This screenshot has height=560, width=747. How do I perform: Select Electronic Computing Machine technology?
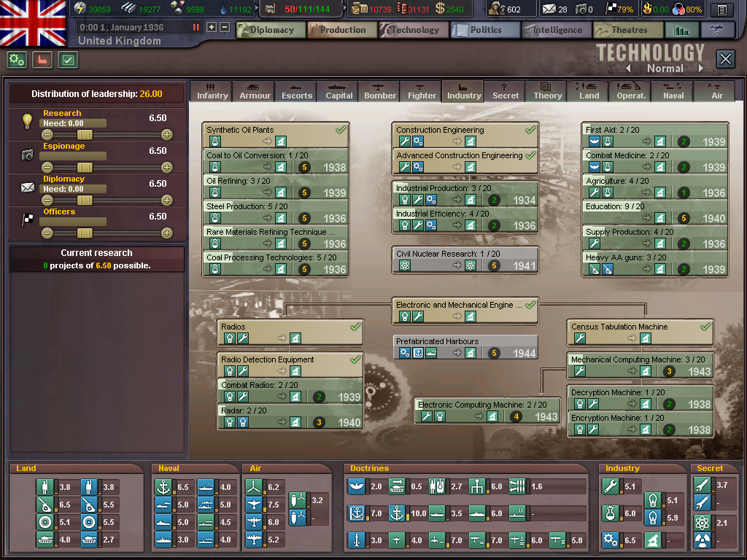coord(487,411)
